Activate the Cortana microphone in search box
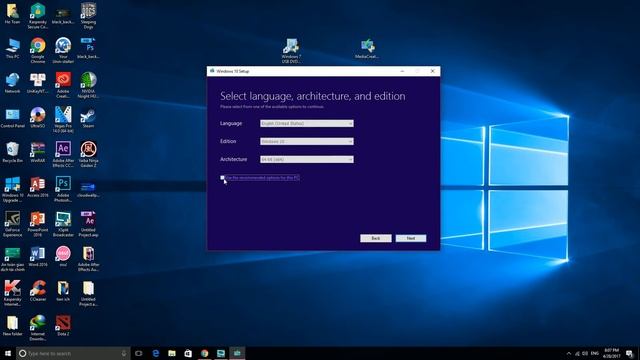The image size is (640, 360). pos(124,353)
